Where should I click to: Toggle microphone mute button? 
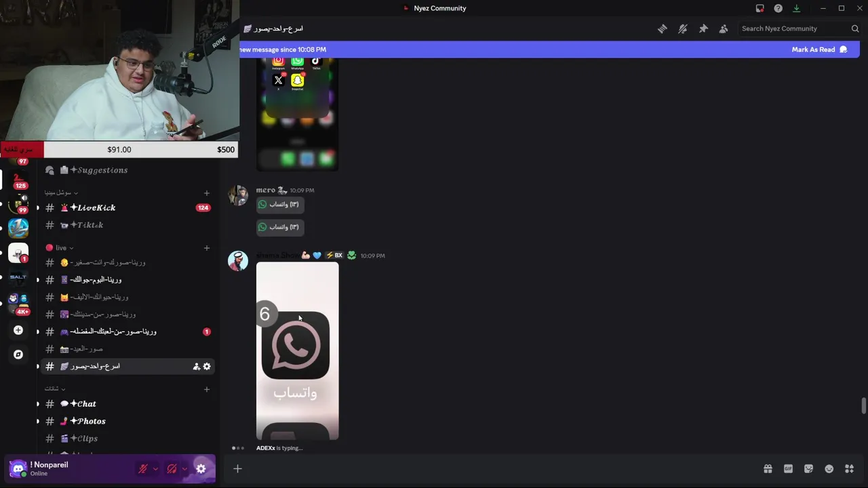pos(143,468)
